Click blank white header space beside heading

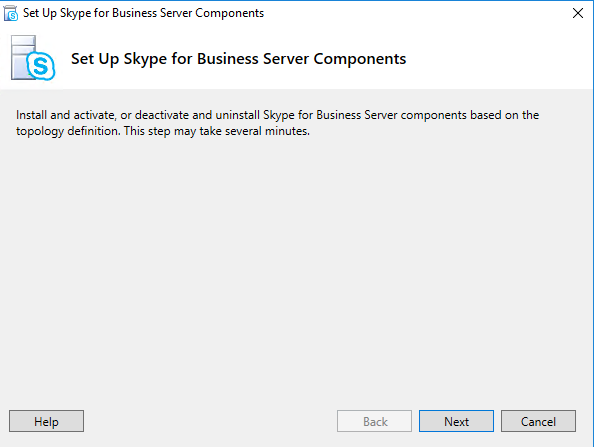[496, 59]
